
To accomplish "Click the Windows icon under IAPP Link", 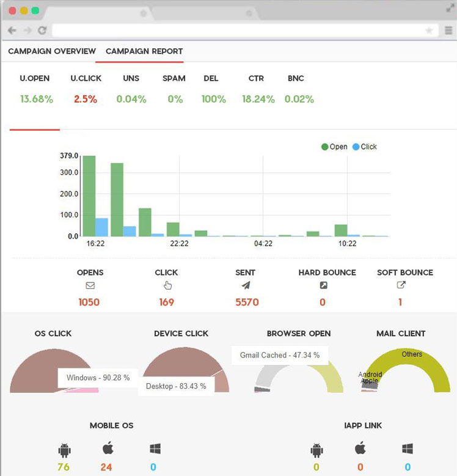I will tap(408, 450).
